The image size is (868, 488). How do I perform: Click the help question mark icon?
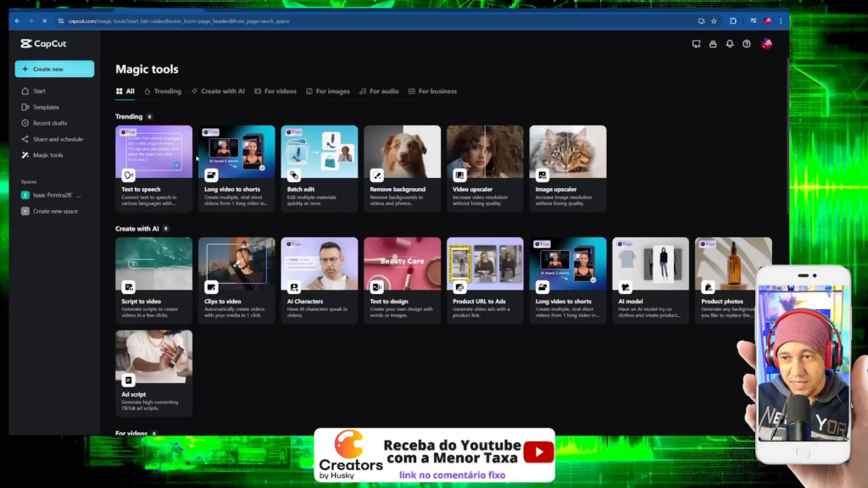point(746,44)
